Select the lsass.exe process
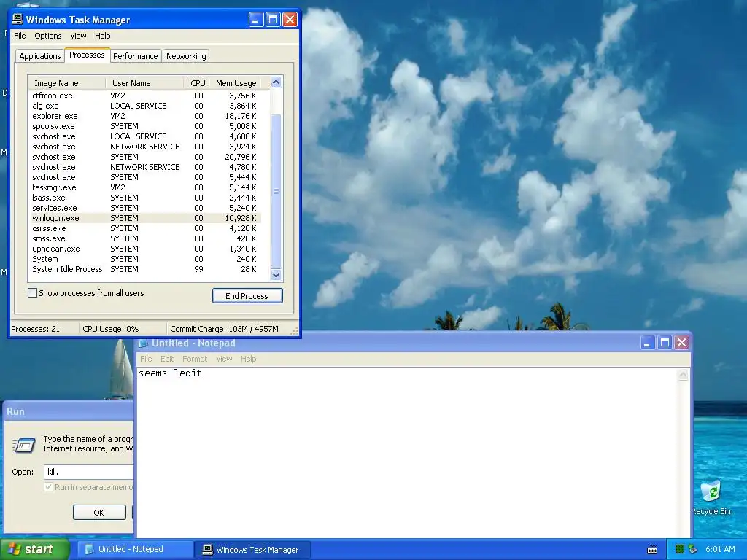This screenshot has height=560, width=747. (145, 198)
